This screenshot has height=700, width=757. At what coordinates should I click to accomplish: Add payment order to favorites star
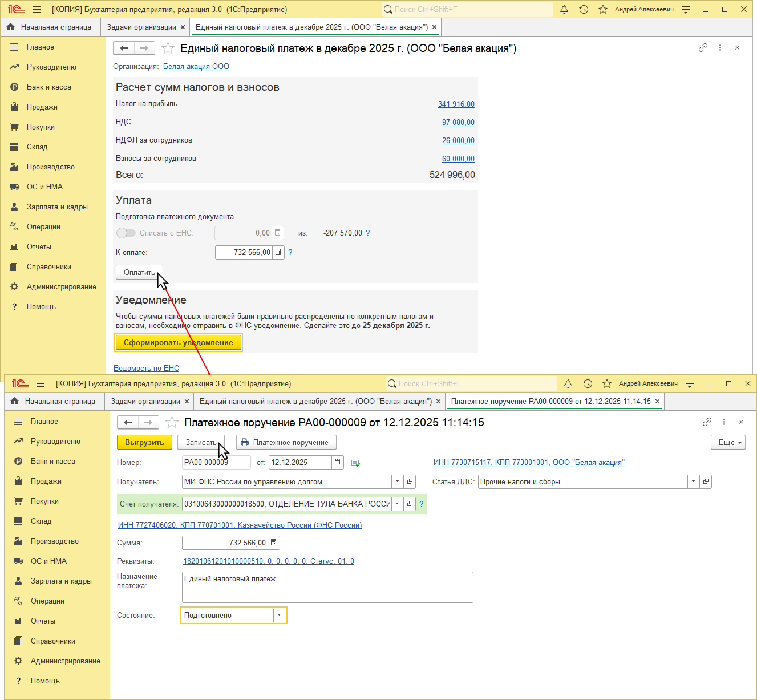tap(172, 422)
